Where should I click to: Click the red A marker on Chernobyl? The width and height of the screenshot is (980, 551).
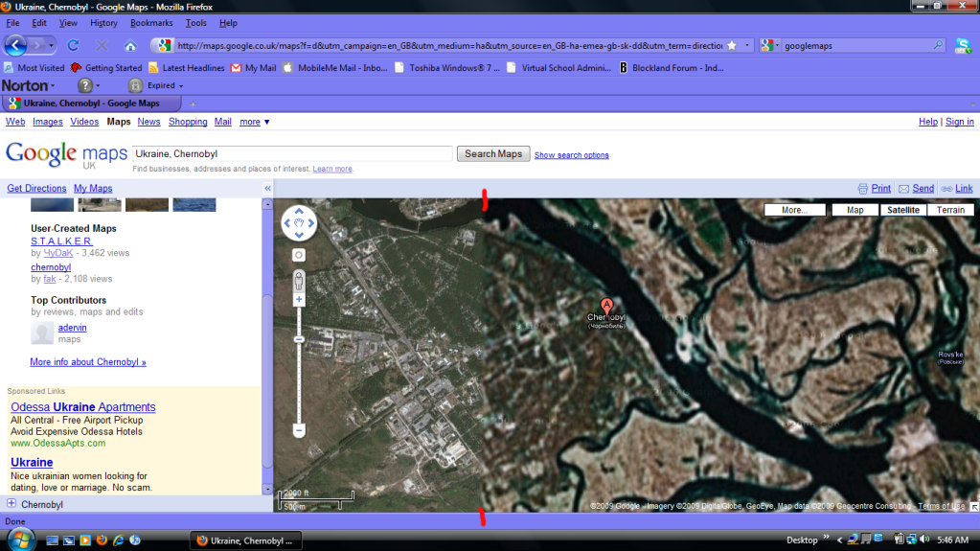click(x=606, y=306)
